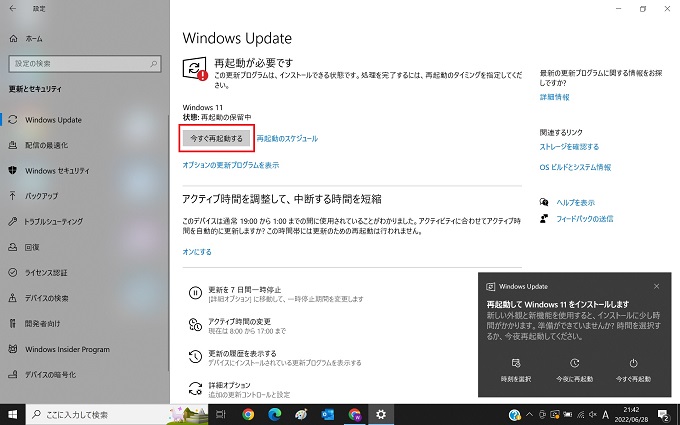Open Microsoft Edge from the taskbar
This screenshot has height=425, width=680.
(x=275, y=415)
